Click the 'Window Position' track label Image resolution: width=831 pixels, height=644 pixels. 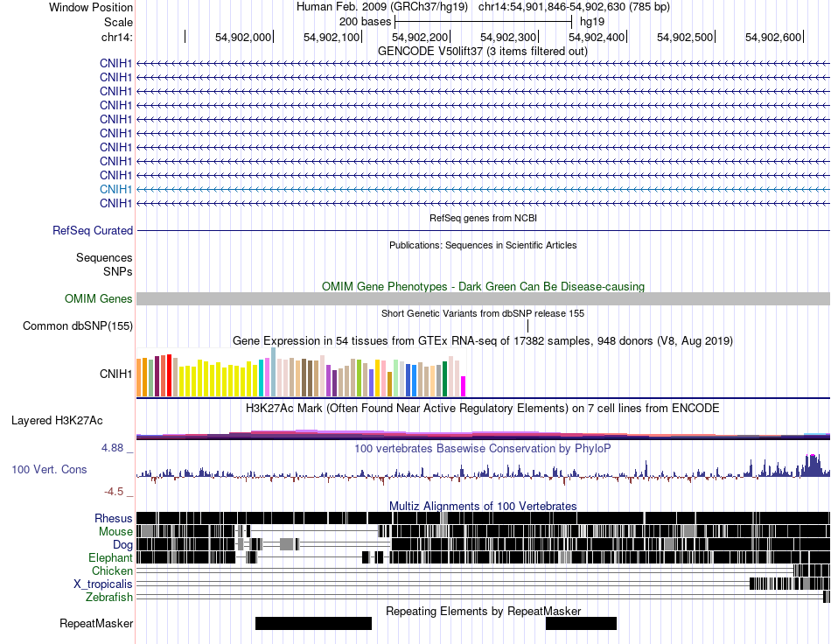click(91, 7)
